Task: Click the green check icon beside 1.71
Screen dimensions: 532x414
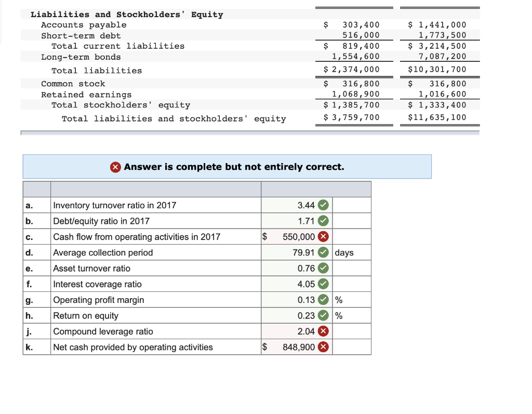Action: click(x=323, y=221)
